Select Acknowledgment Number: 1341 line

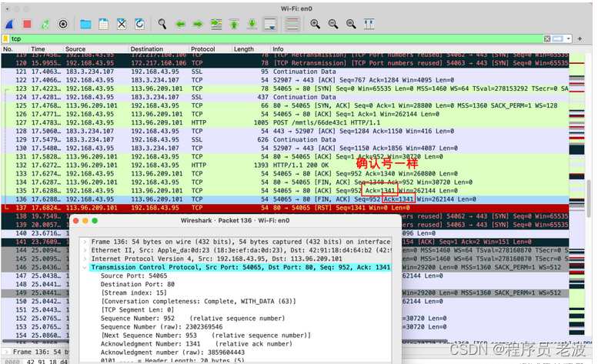pos(196,344)
